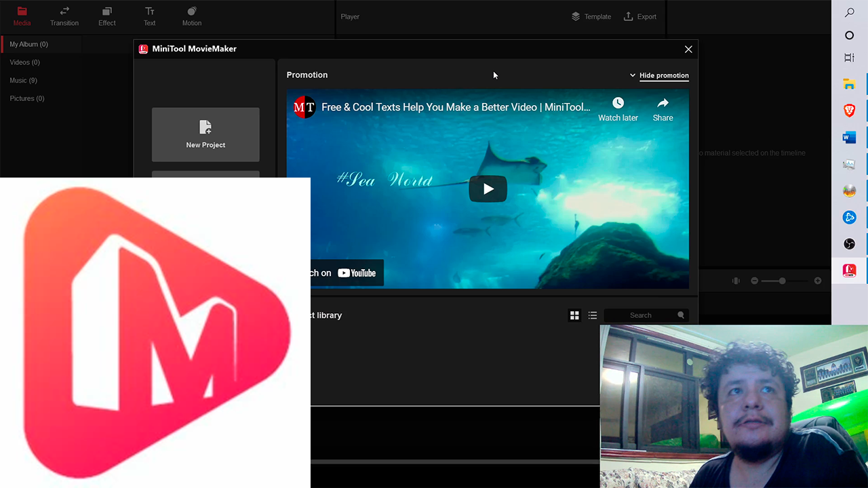Screen dimensions: 868x488
Task: Click the Cortana circle on the taskbar
Action: pyautogui.click(x=849, y=35)
